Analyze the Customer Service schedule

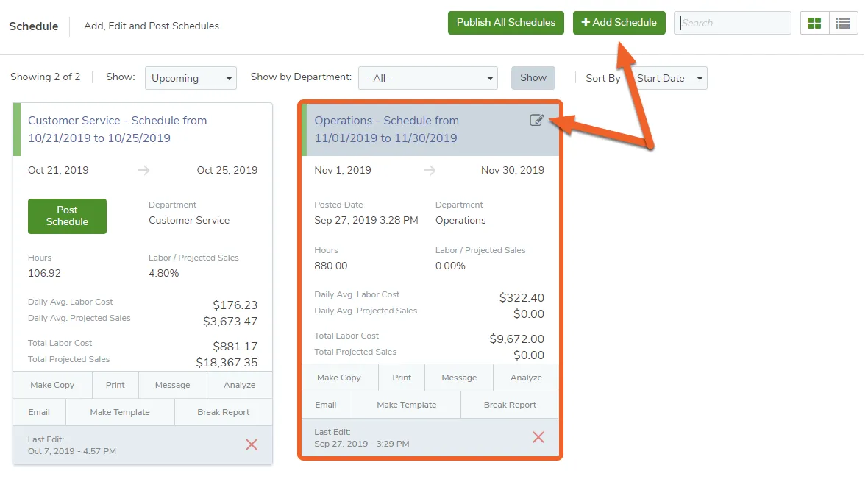click(240, 385)
